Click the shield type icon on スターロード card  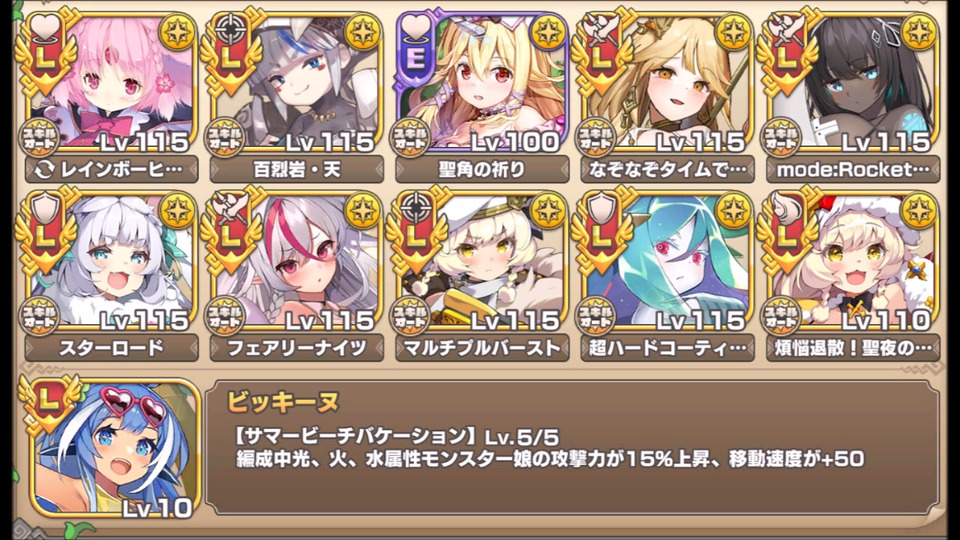click(x=45, y=208)
